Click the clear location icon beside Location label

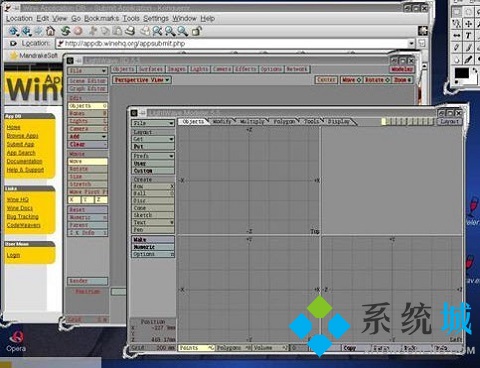13,43
